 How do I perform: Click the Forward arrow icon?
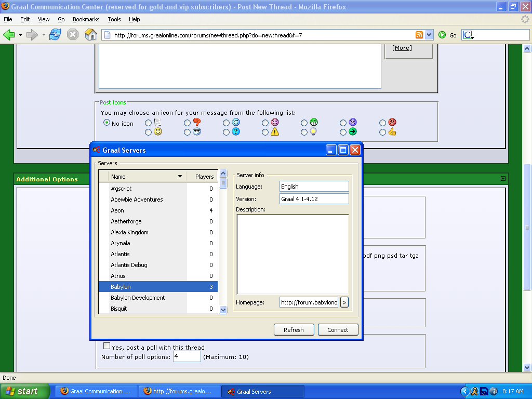(32, 35)
